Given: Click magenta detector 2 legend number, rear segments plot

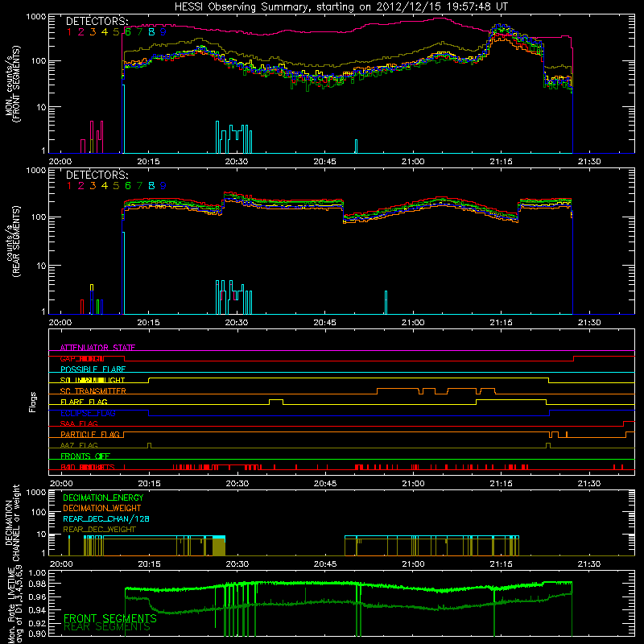Looking at the screenshot, I should tap(81, 186).
